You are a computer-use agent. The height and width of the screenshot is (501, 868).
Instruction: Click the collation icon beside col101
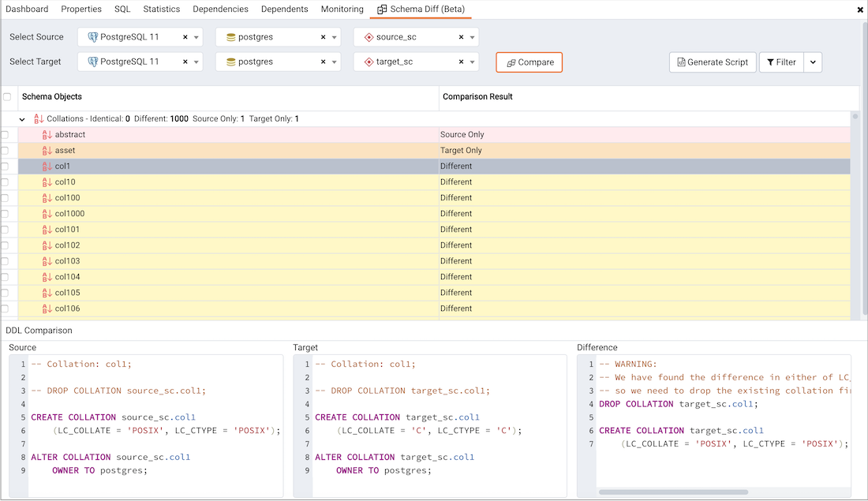47,230
